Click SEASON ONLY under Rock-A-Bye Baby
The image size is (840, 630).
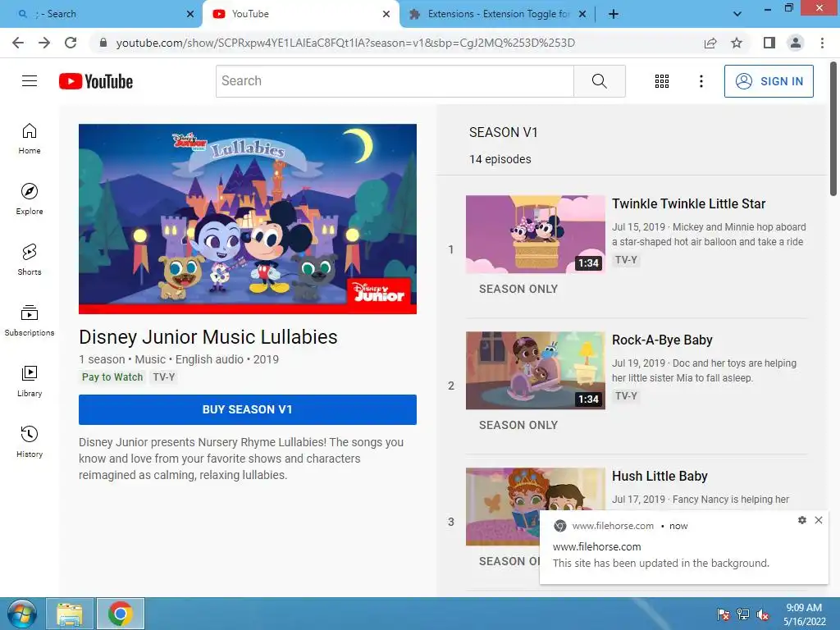click(x=518, y=425)
